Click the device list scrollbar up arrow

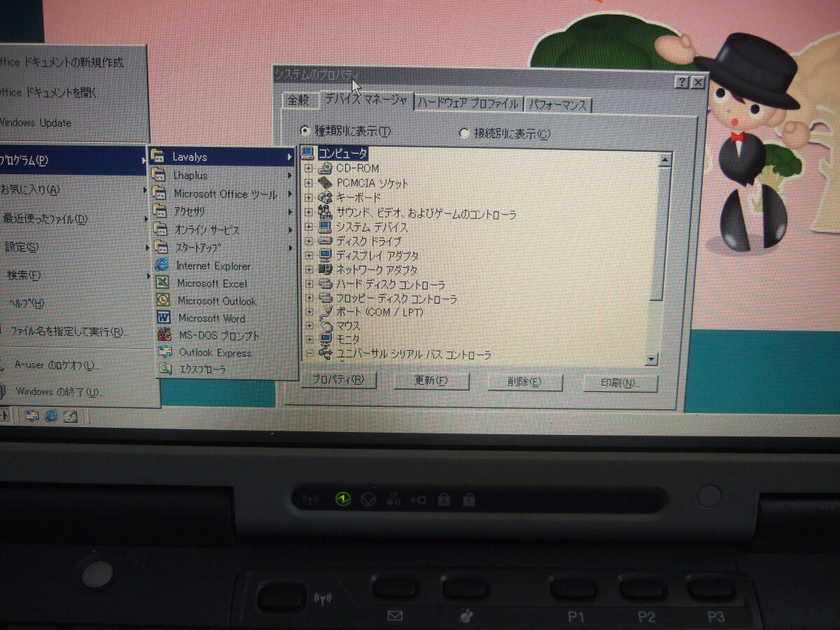[665, 159]
